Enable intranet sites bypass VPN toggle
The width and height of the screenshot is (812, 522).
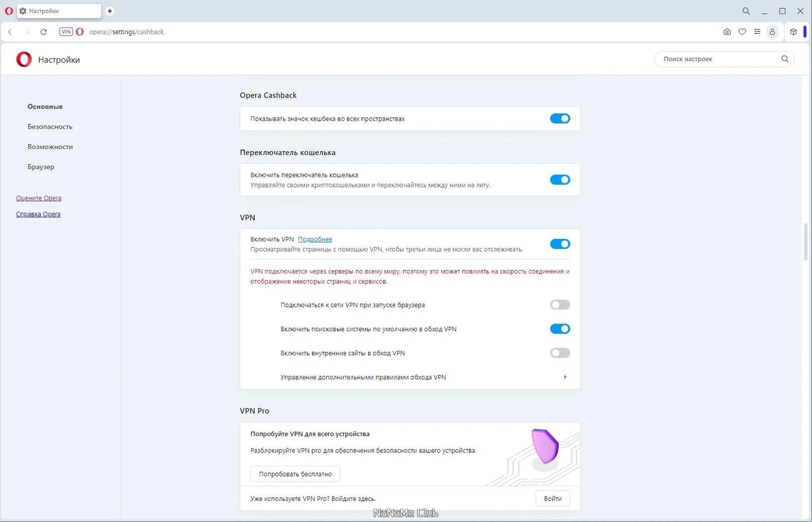560,353
